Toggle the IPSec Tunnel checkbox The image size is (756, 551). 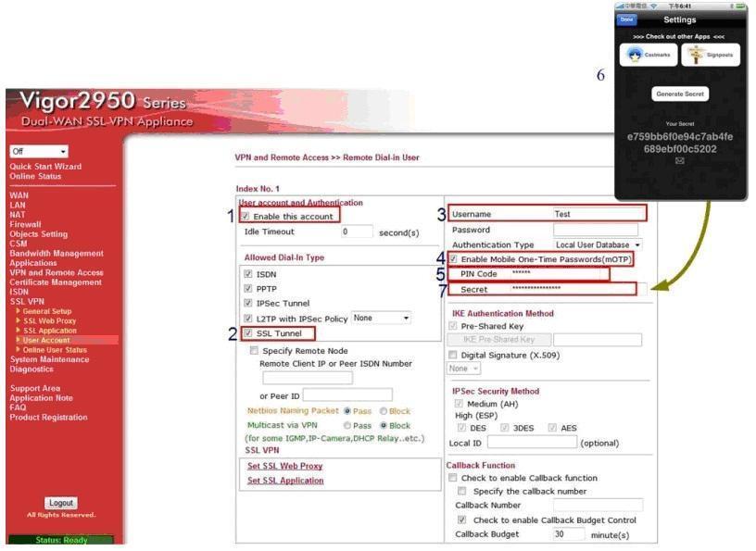247,303
